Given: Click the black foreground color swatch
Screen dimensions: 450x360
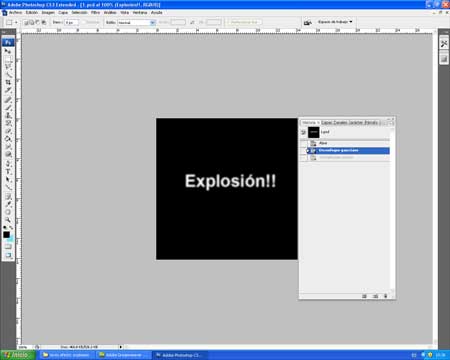Looking at the screenshot, I should [x=6, y=235].
